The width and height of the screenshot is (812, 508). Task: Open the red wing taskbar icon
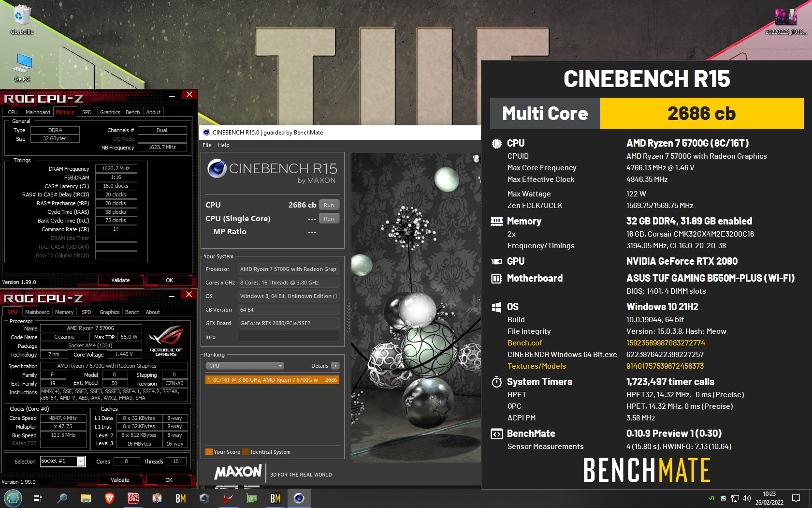click(228, 498)
